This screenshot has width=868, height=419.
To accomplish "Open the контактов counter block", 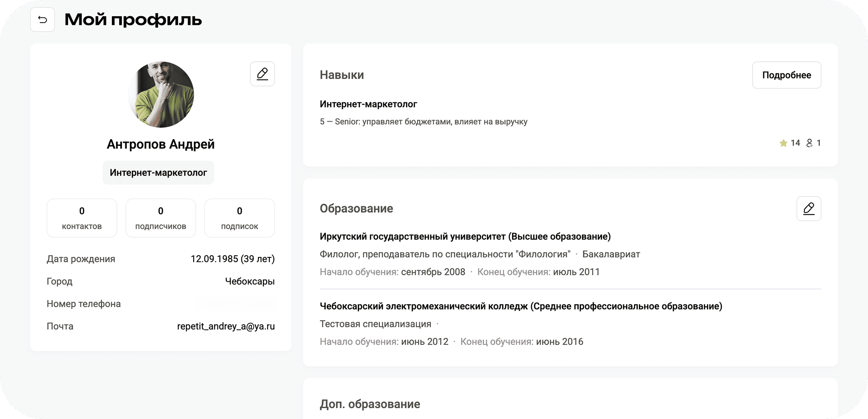I will point(82,218).
